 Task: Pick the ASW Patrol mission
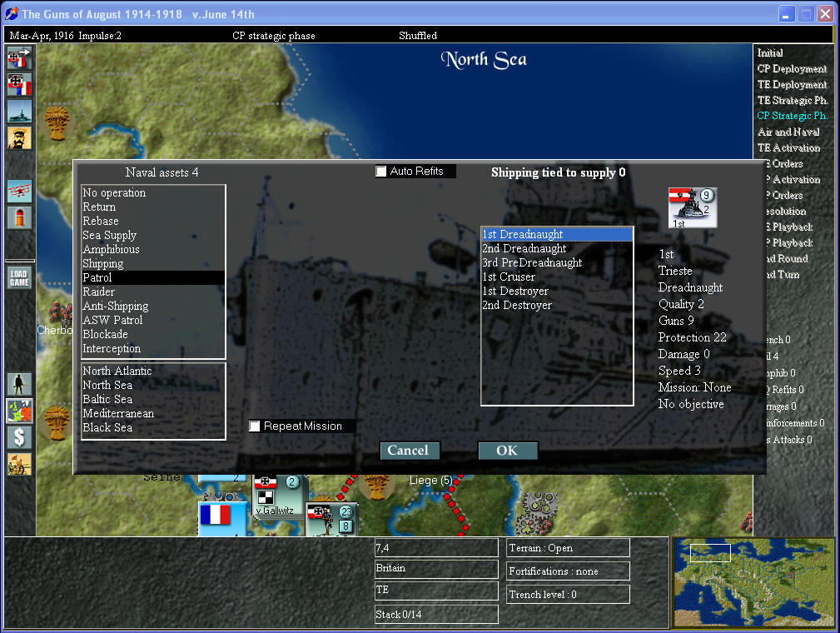[153, 320]
